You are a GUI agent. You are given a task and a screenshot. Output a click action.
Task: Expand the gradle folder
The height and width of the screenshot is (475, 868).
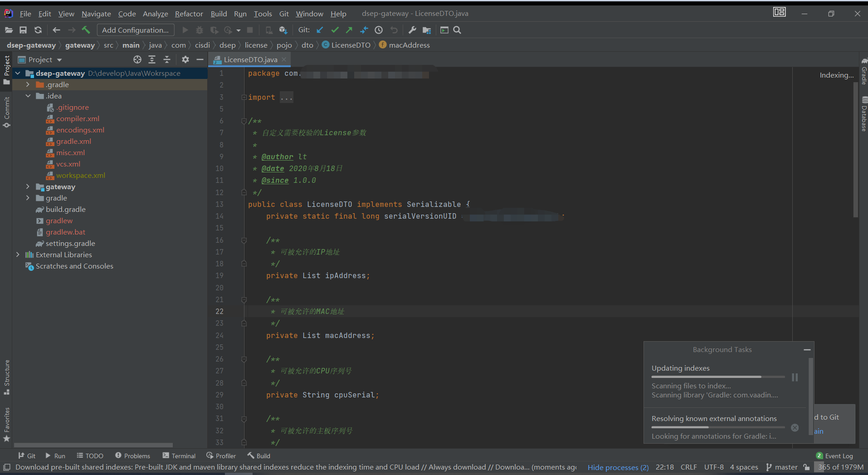tap(28, 198)
